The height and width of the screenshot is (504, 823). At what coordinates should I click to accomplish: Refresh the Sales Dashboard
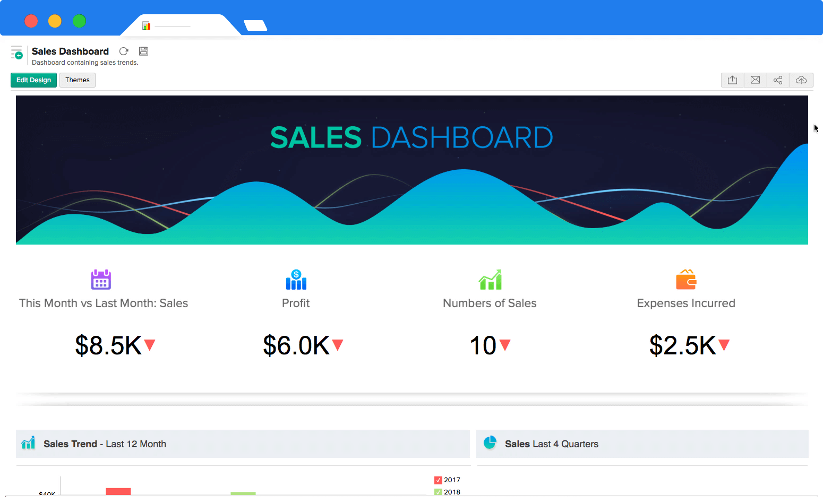coord(124,51)
